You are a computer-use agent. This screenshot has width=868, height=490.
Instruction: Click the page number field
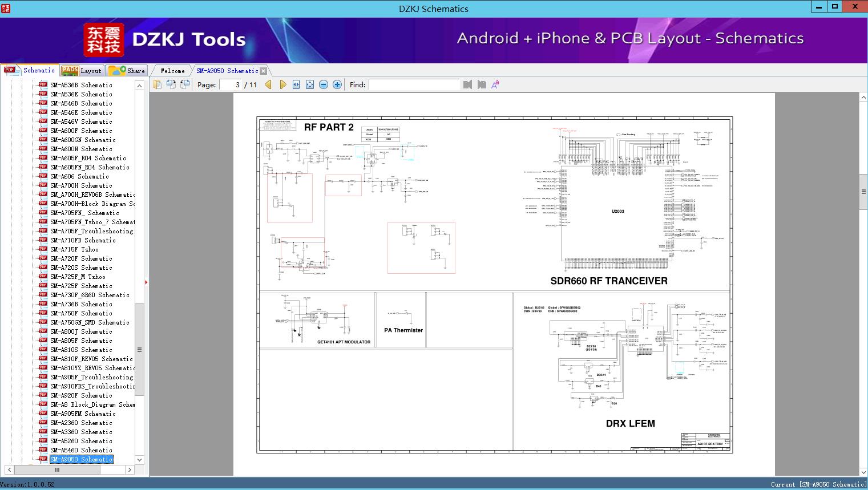click(231, 84)
